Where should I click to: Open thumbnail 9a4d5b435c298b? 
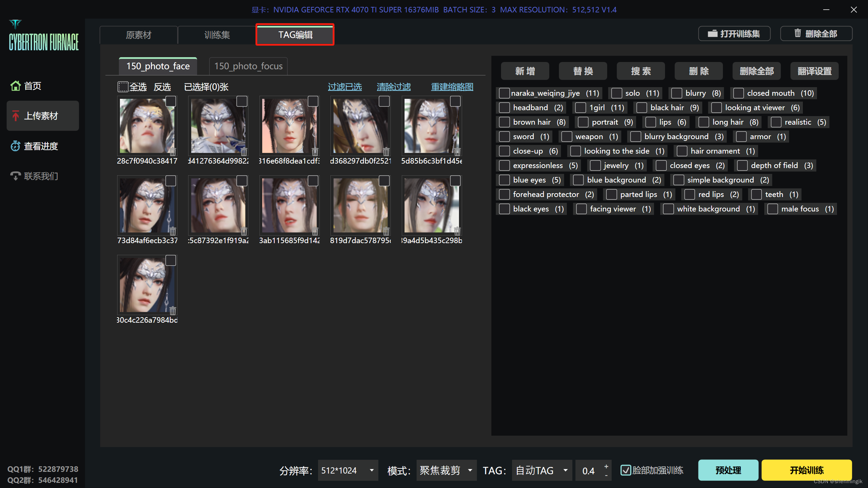431,205
